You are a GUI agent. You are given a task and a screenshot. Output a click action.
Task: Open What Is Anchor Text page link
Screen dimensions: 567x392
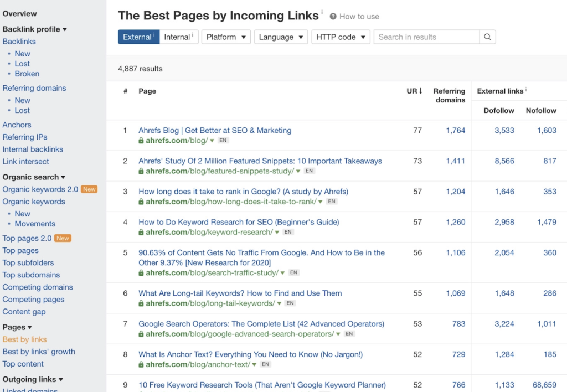[x=251, y=355]
